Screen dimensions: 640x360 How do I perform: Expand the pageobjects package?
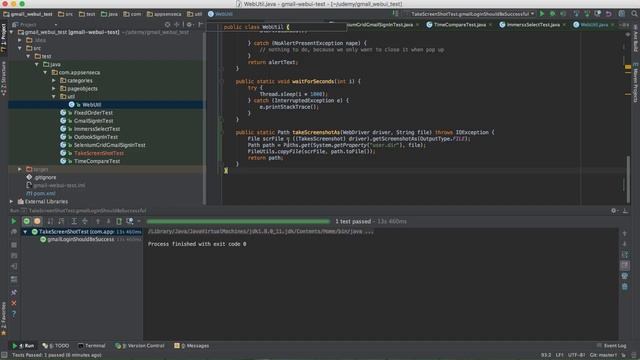click(x=54, y=89)
